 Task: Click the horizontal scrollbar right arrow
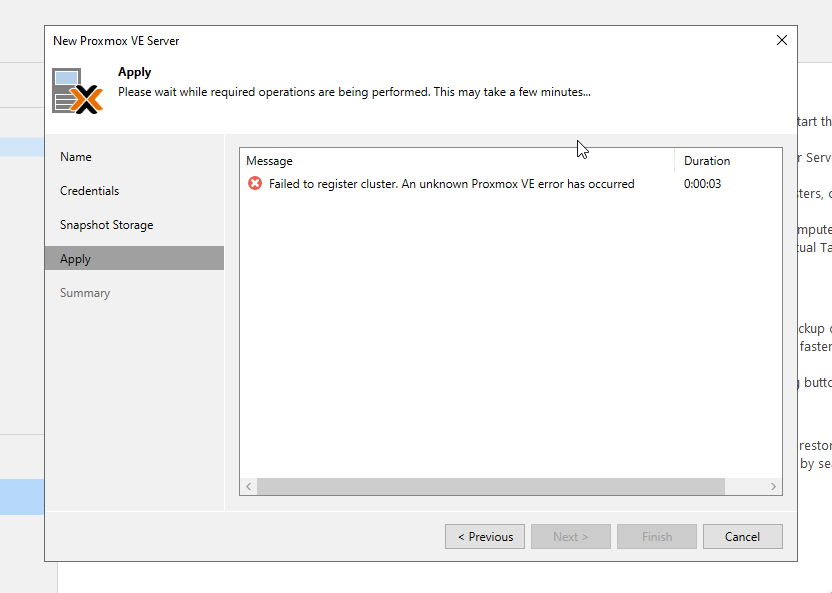(x=774, y=486)
